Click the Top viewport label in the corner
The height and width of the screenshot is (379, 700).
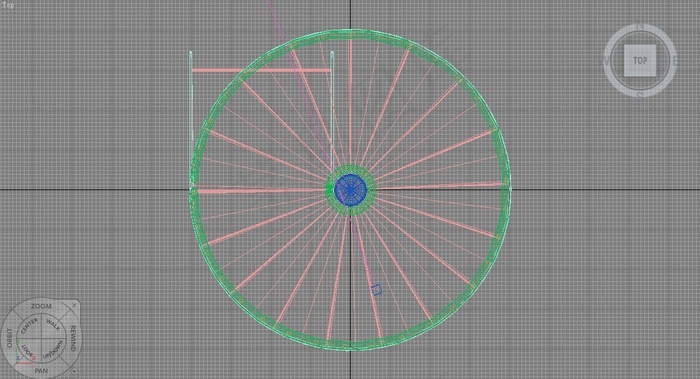(8, 5)
